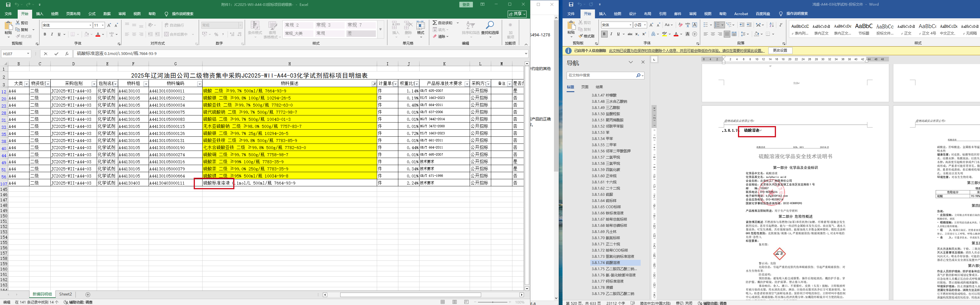This screenshot has height=305, width=980.
Task: Click Italic in Excel font group
Action: tap(52, 34)
